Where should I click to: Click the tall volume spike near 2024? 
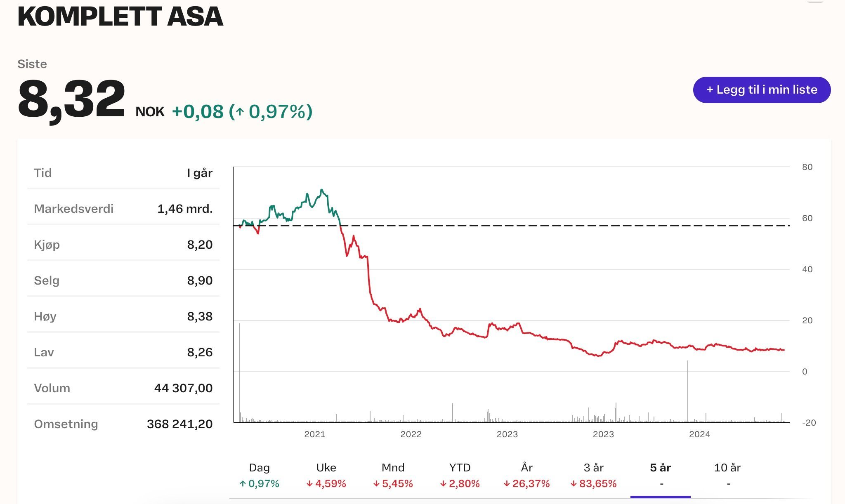[x=688, y=391]
